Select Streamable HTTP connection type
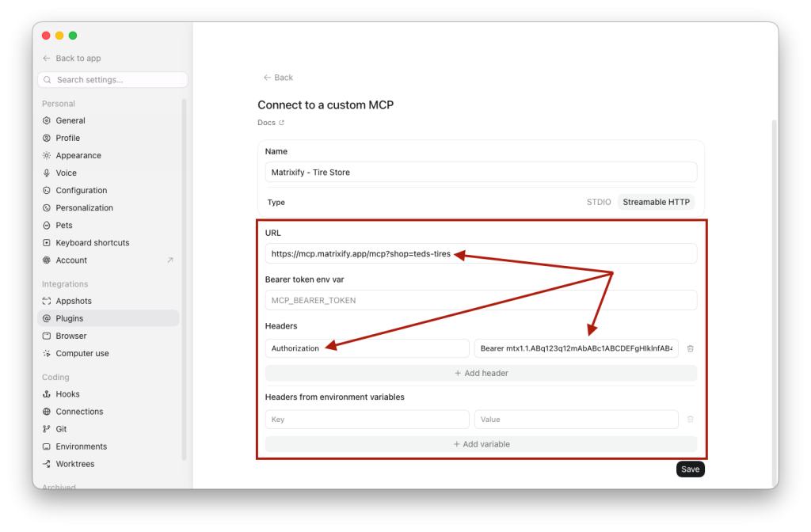The image size is (811, 532). pos(656,202)
